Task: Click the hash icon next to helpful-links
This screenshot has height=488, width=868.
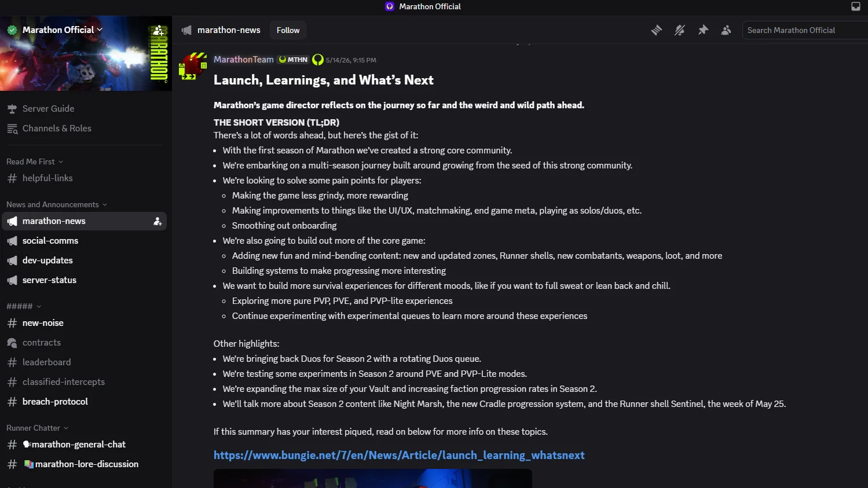Action: 12,178
